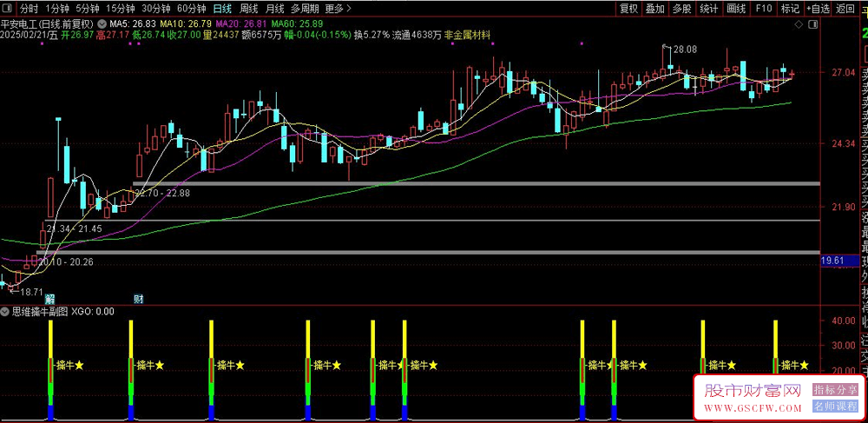Expand the 更多 > period options
868x423 pixels.
pyautogui.click(x=339, y=9)
